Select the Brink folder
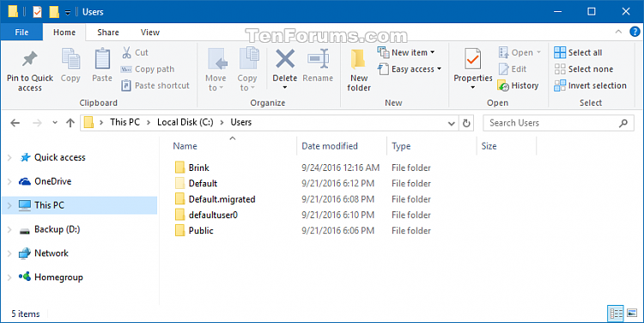Screen dimensions: 644x323 [x=199, y=168]
